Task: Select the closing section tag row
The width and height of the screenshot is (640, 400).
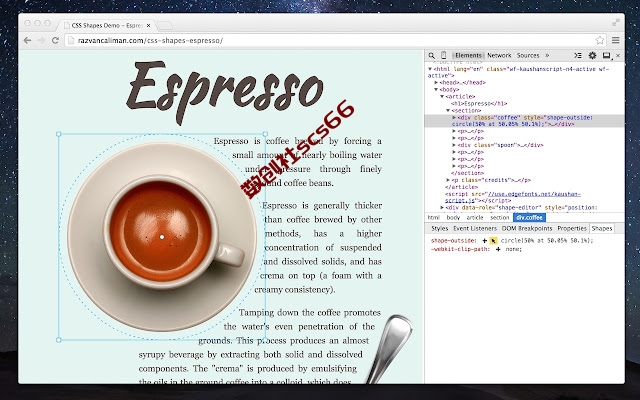Action: [x=468, y=173]
